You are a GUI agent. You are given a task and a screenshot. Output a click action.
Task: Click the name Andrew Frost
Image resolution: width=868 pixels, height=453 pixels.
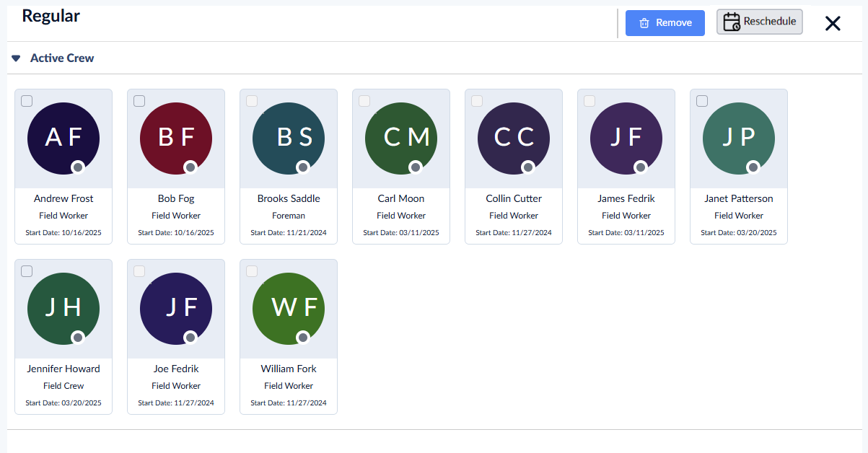click(x=63, y=198)
